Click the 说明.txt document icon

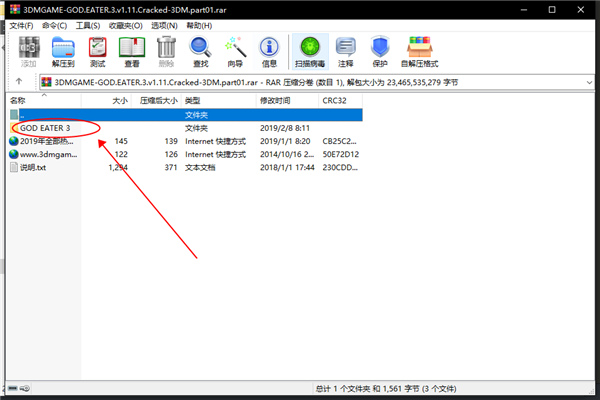pyautogui.click(x=14, y=167)
